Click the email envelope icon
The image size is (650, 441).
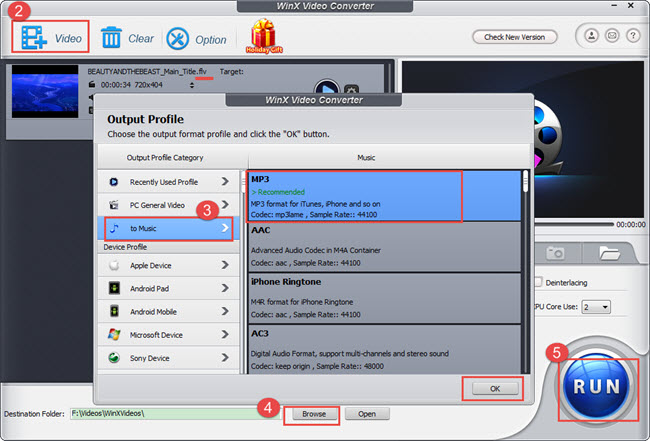point(612,36)
